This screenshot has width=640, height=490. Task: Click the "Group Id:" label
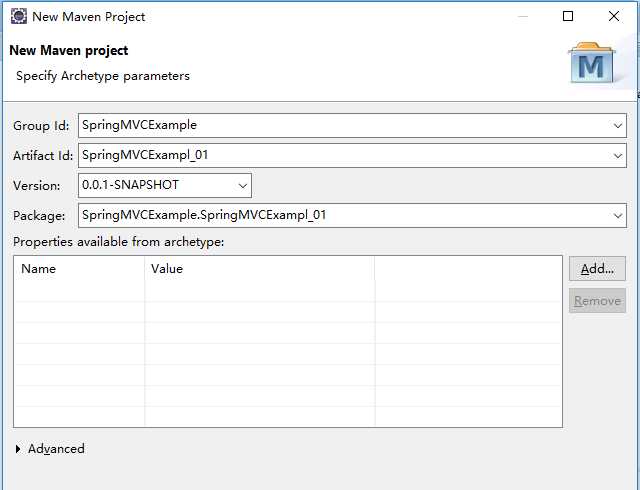(41, 126)
